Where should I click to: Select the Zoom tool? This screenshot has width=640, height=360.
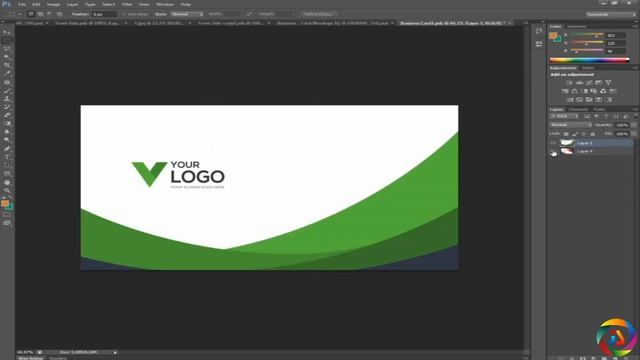click(x=7, y=191)
